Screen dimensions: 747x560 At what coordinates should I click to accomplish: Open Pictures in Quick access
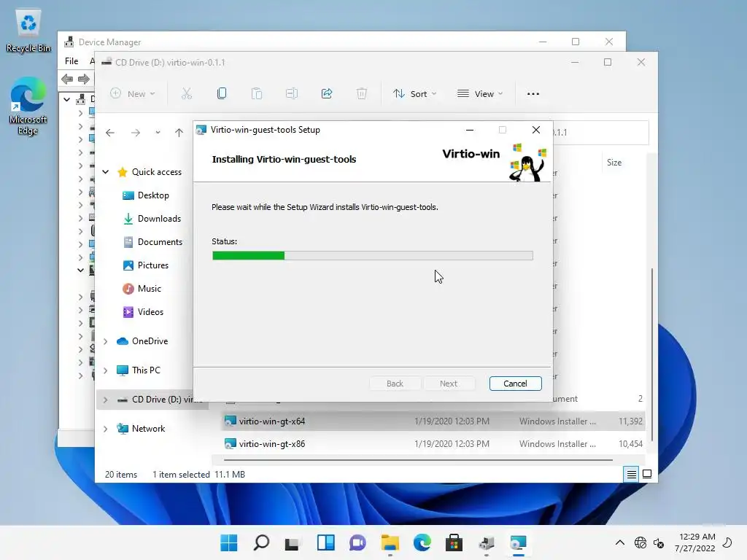[x=145, y=265]
